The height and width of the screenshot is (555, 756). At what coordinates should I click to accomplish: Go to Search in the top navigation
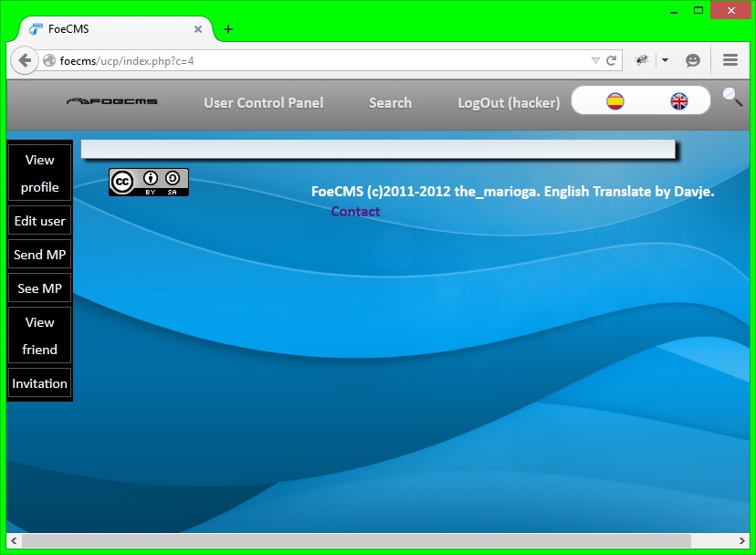(390, 103)
